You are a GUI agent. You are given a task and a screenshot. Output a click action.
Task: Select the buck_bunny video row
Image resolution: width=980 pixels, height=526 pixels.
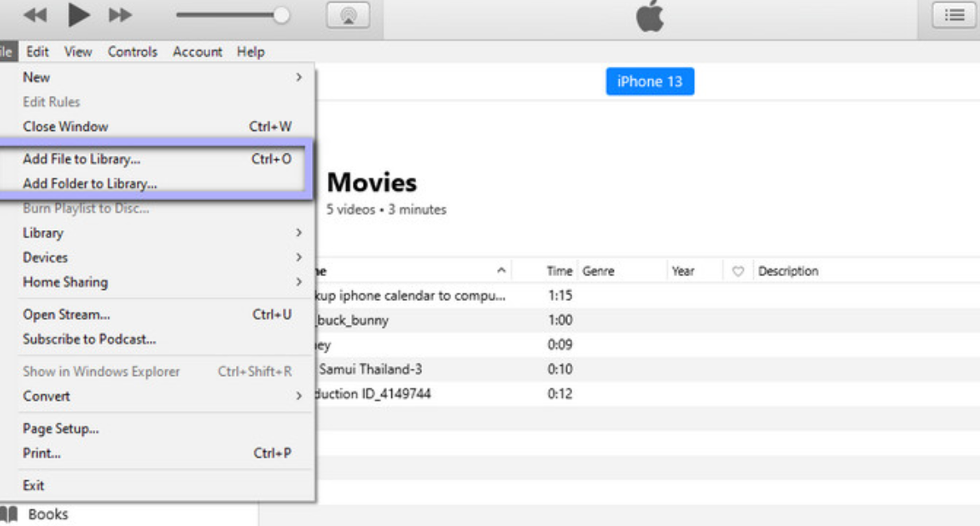tap(647, 320)
